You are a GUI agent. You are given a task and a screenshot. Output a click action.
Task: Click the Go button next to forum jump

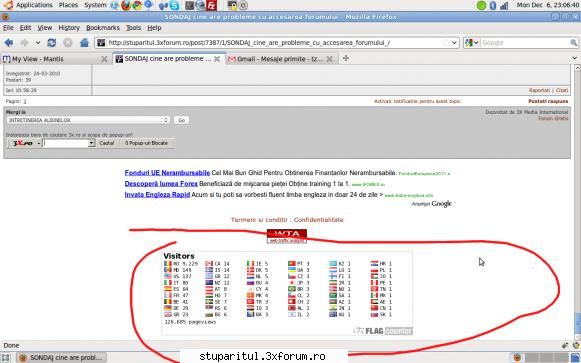pos(182,120)
